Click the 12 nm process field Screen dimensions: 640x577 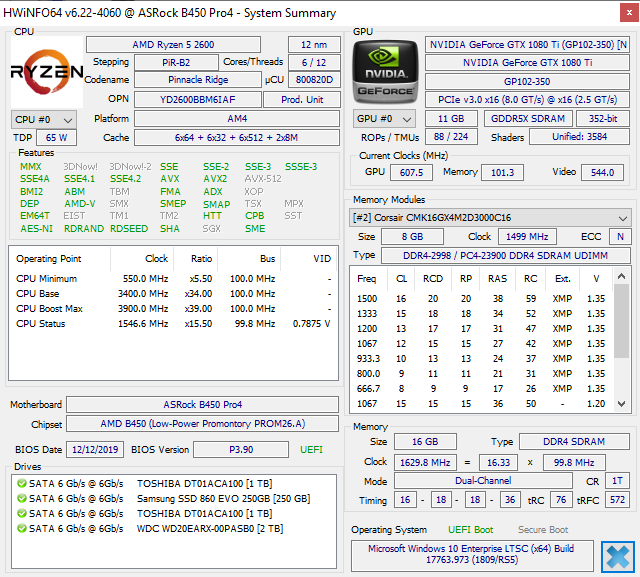coord(314,44)
